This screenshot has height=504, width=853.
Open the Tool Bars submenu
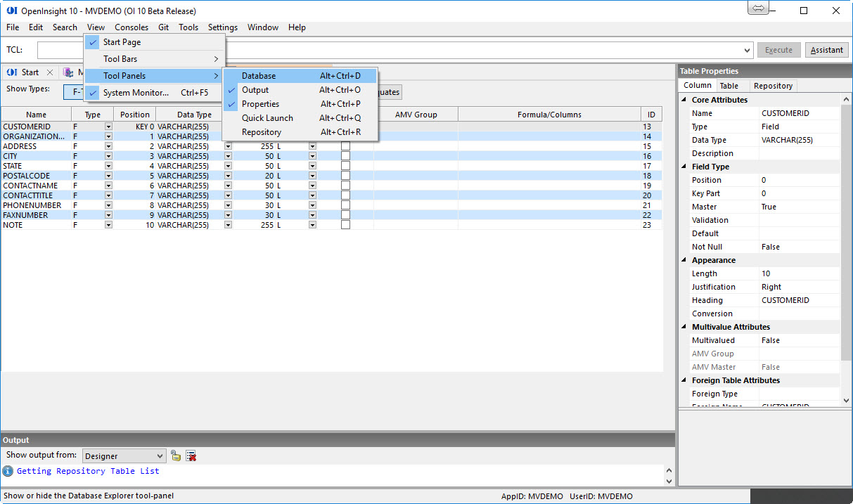pos(154,59)
